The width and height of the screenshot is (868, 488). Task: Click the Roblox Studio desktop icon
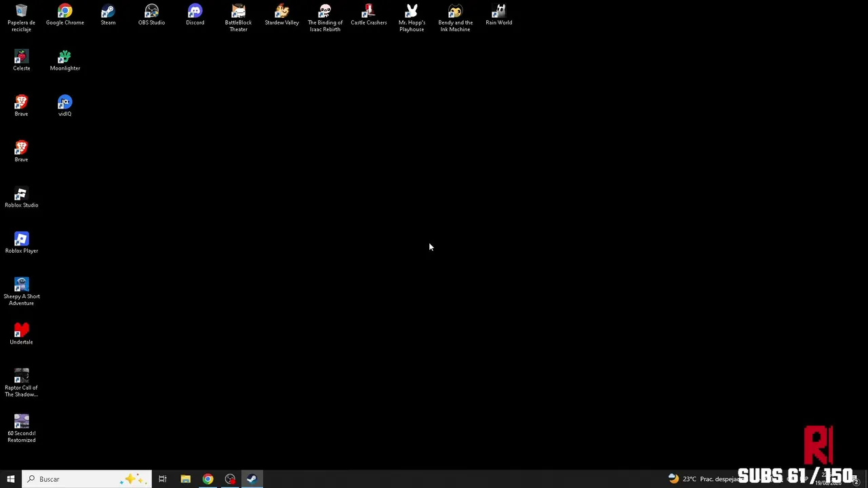(21, 197)
